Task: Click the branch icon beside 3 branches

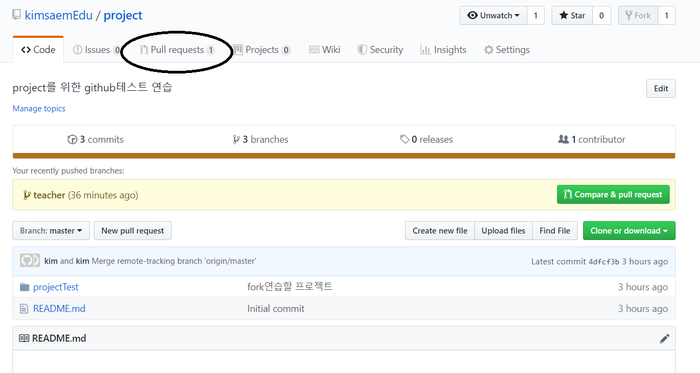Action: (236, 140)
